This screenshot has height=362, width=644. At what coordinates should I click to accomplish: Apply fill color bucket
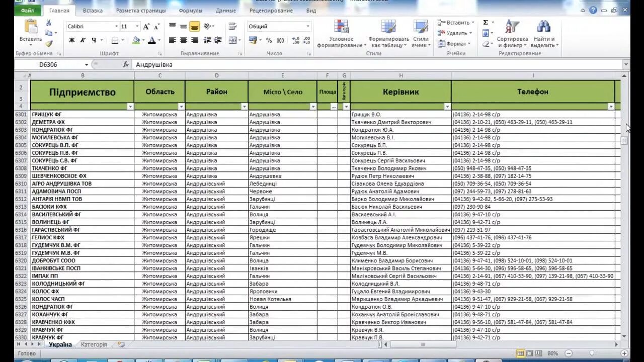136,40
